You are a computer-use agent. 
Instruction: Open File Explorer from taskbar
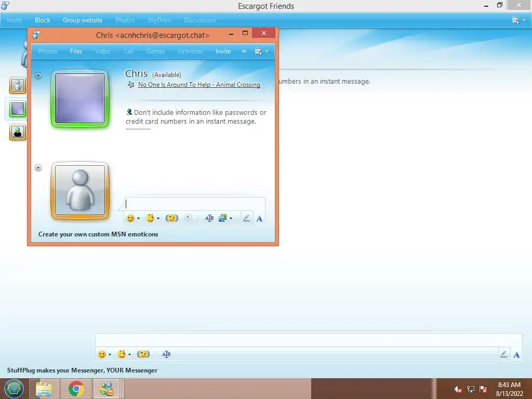tap(44, 389)
